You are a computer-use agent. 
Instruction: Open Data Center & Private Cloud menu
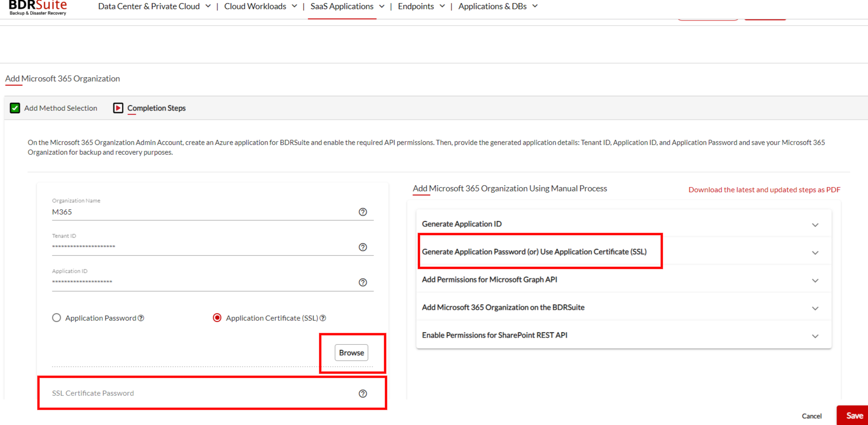coord(154,6)
